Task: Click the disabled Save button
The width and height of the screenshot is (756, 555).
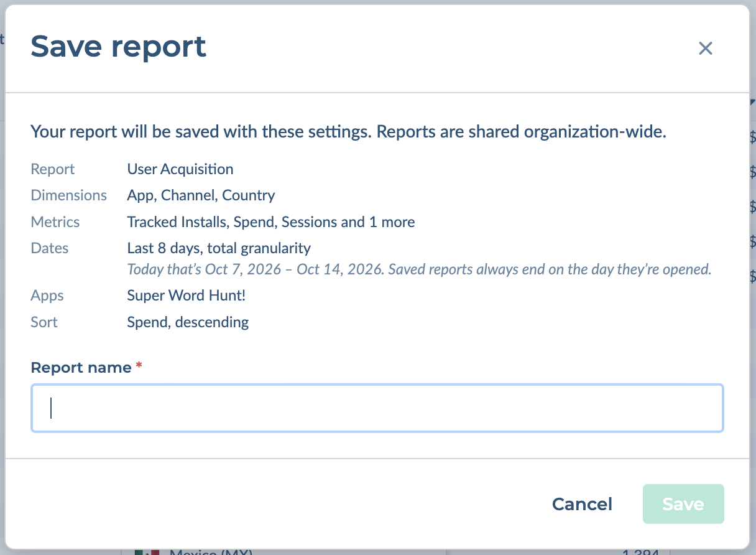Action: coord(683,504)
